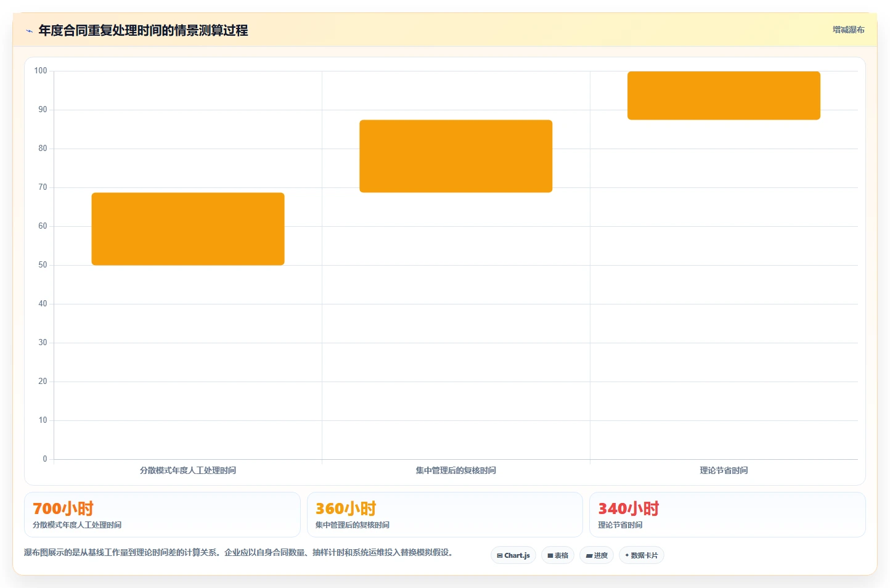Image resolution: width=890 pixels, height=588 pixels.
Task: Click the caption 理论节省时间 under 340小时
Action: pos(620,525)
